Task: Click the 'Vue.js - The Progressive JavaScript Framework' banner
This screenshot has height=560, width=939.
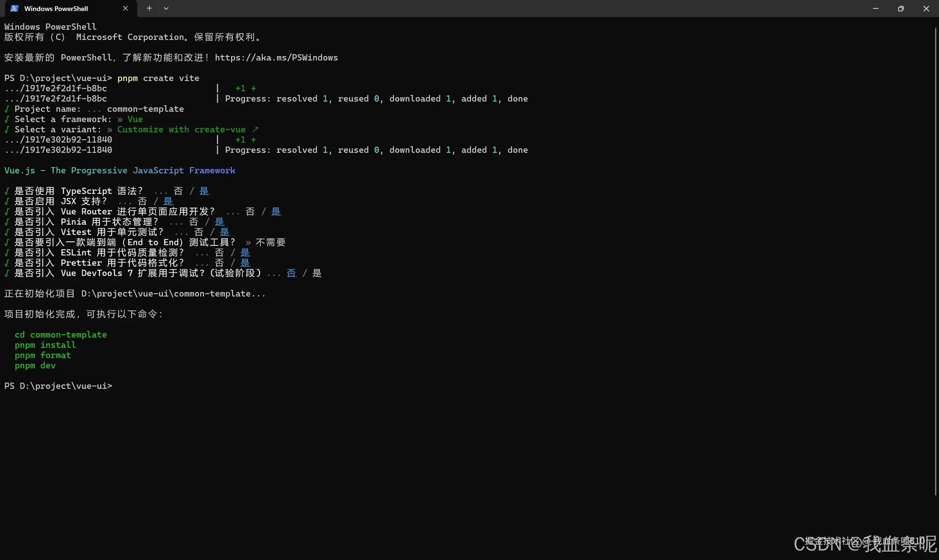Action: [120, 170]
